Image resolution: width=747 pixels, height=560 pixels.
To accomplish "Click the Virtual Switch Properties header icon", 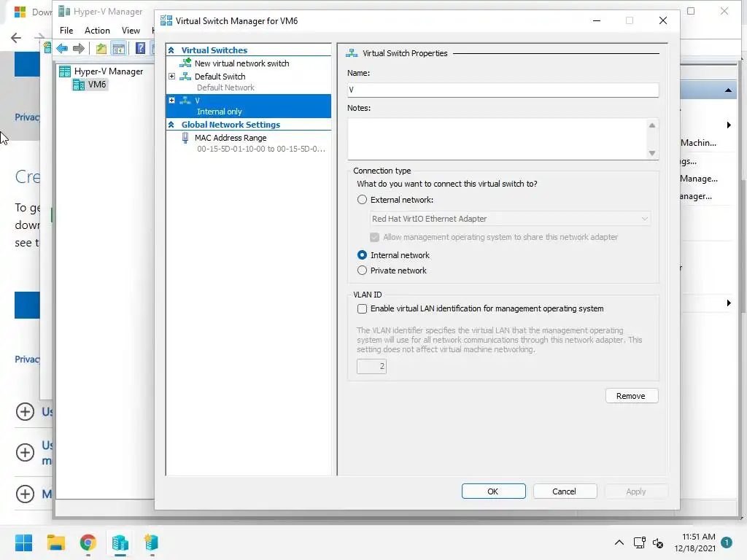I will (x=352, y=52).
